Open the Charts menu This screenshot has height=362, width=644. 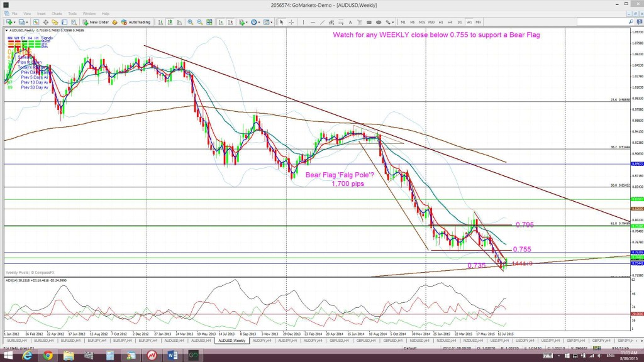click(x=57, y=14)
